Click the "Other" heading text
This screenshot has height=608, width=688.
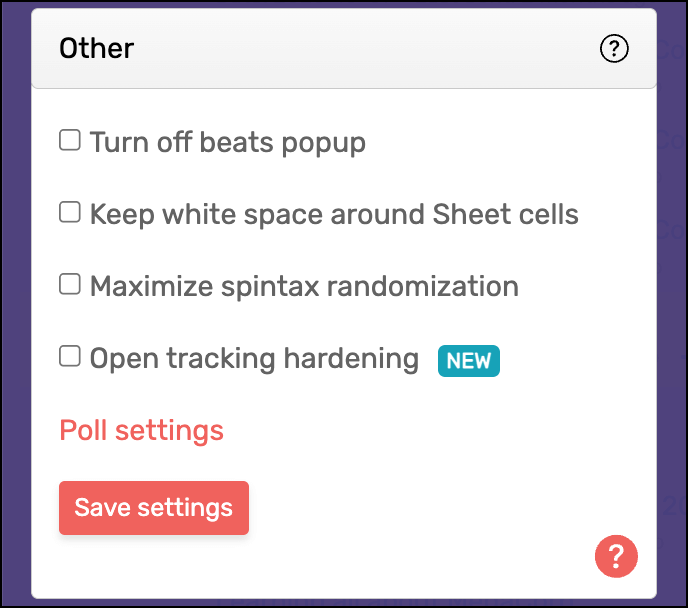(x=96, y=48)
